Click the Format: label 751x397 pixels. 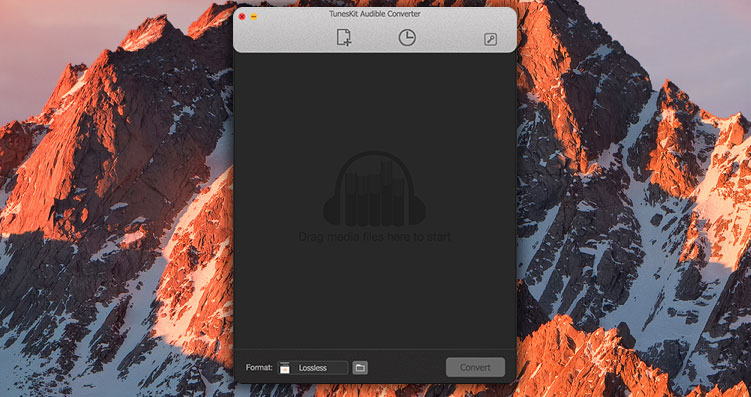259,368
